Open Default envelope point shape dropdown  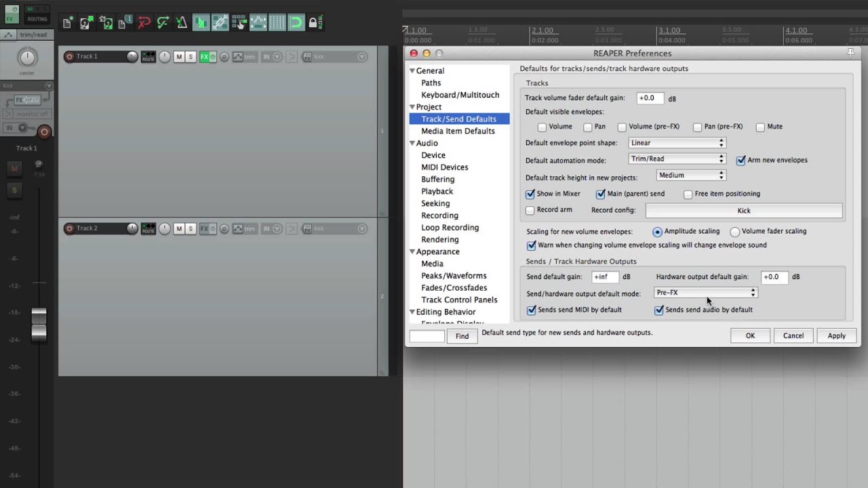(x=677, y=143)
